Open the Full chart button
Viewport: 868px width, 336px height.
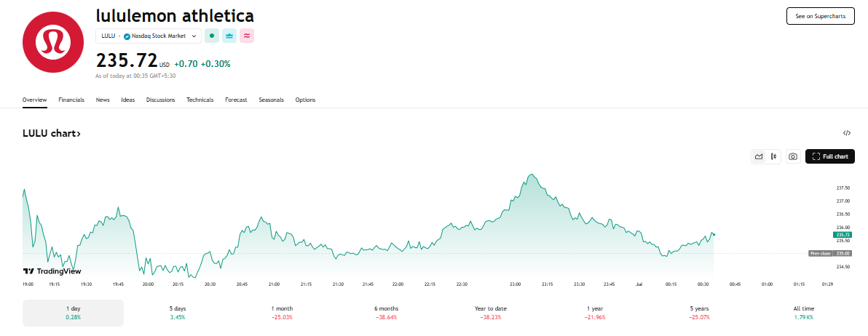830,157
